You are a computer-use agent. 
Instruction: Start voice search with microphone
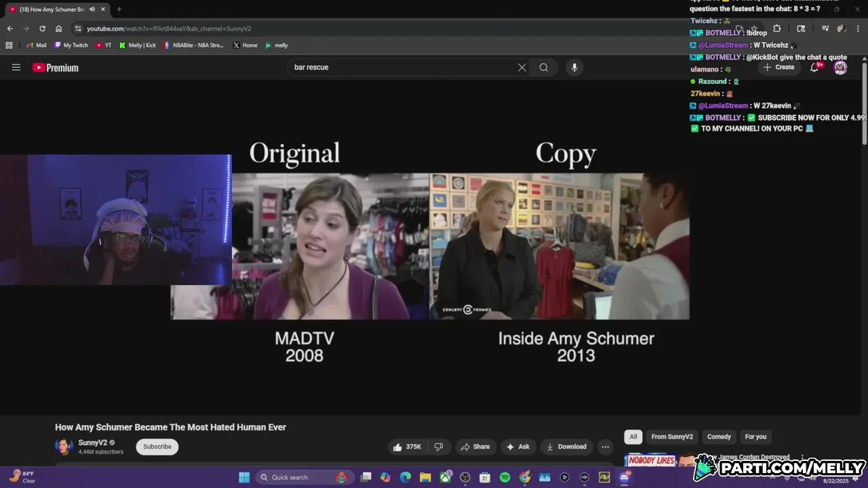(x=574, y=67)
